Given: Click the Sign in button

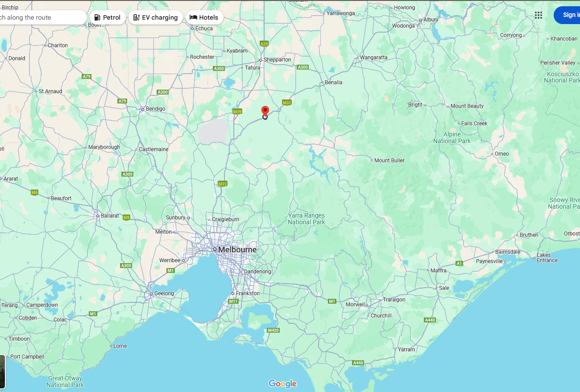Looking at the screenshot, I should [567, 15].
